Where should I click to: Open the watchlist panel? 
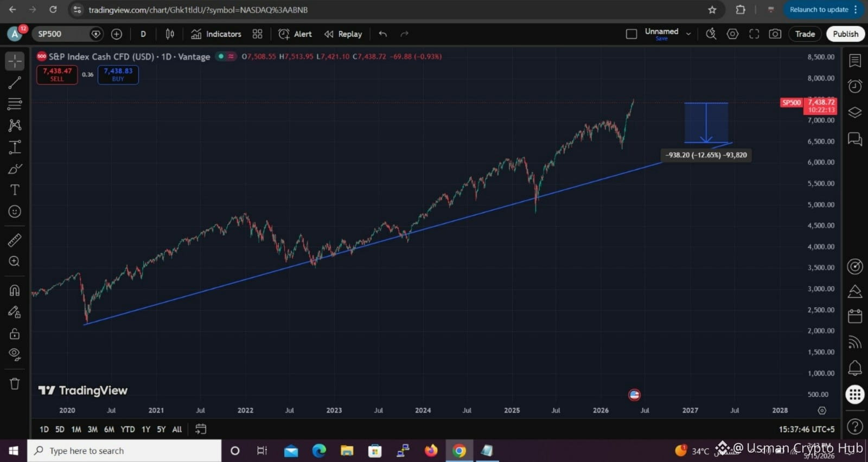855,61
